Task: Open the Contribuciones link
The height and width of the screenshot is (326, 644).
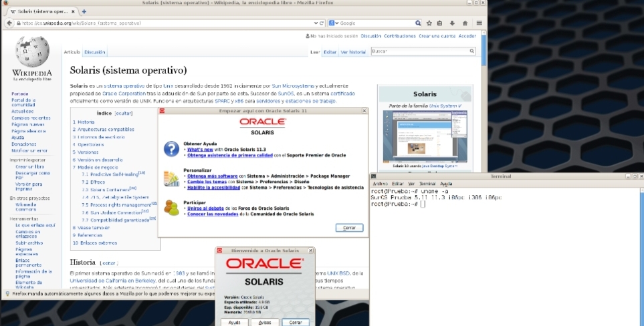Action: tap(400, 36)
